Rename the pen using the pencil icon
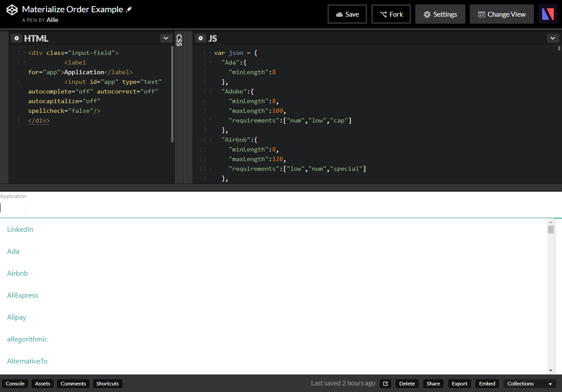Viewport: 562px width, 392px height. (129, 9)
